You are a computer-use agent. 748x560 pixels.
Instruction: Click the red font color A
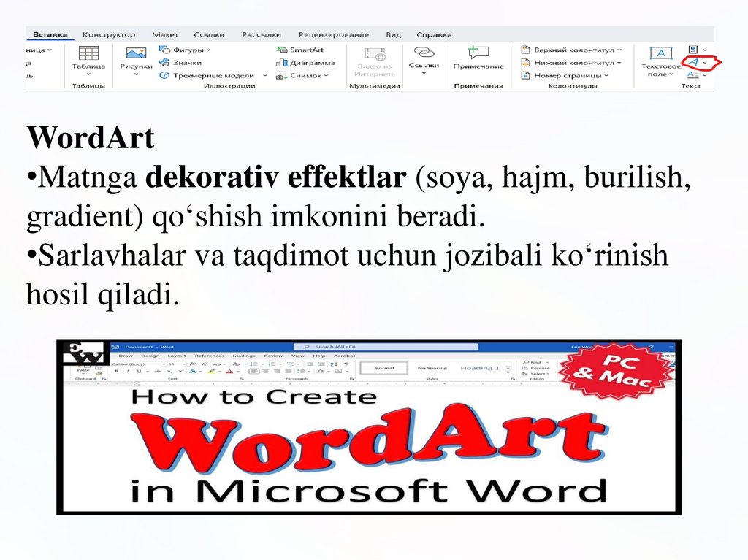click(x=229, y=371)
